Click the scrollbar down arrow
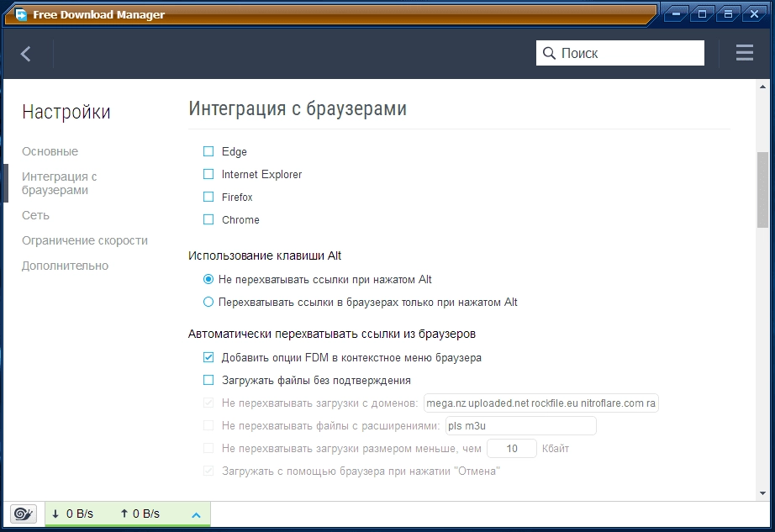The height and width of the screenshot is (532, 775). [762, 493]
